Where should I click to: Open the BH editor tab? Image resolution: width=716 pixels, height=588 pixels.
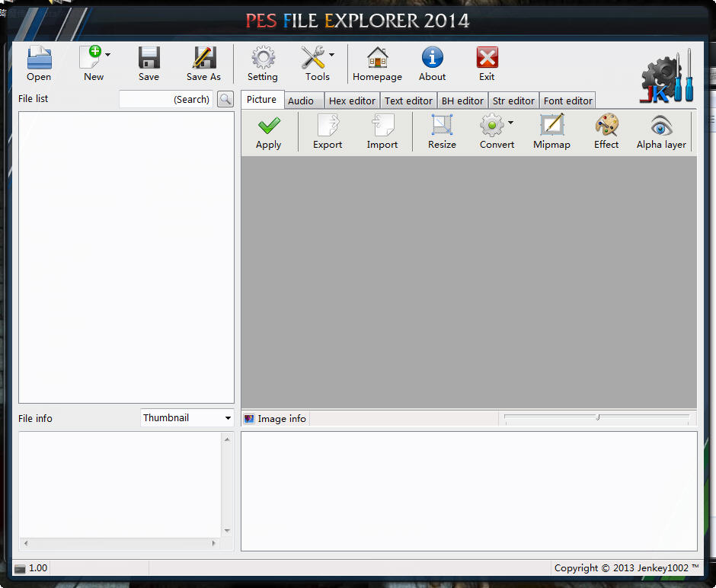pos(462,101)
